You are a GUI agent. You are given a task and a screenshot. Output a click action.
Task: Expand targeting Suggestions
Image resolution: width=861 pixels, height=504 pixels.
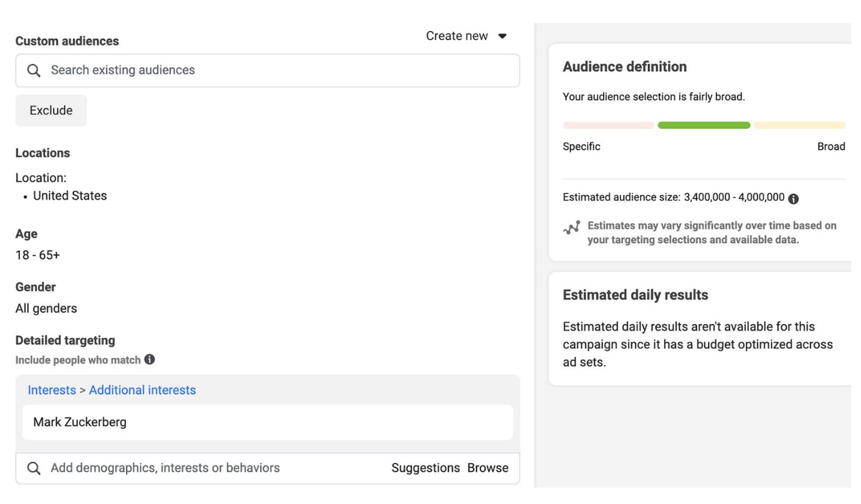(425, 468)
